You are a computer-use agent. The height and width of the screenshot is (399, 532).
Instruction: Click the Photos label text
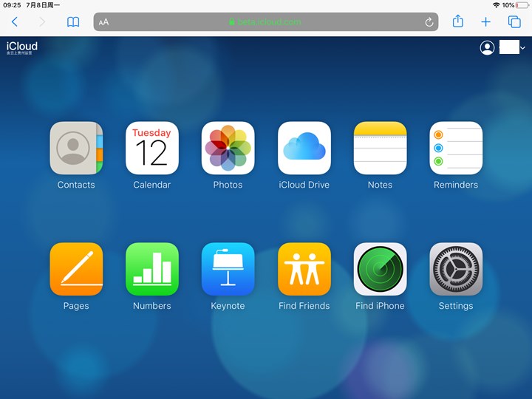point(228,185)
